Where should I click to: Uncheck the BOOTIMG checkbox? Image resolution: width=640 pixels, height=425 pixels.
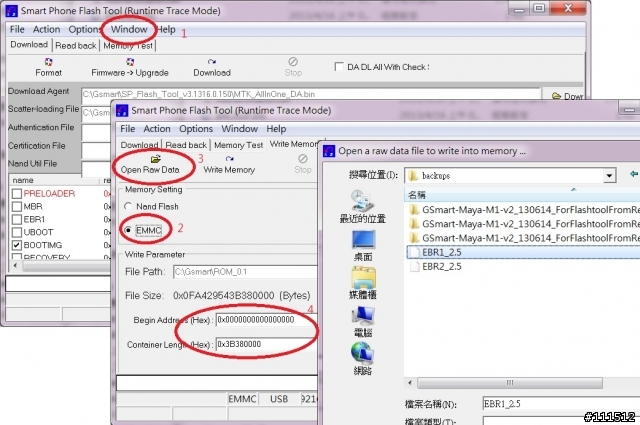(x=17, y=245)
